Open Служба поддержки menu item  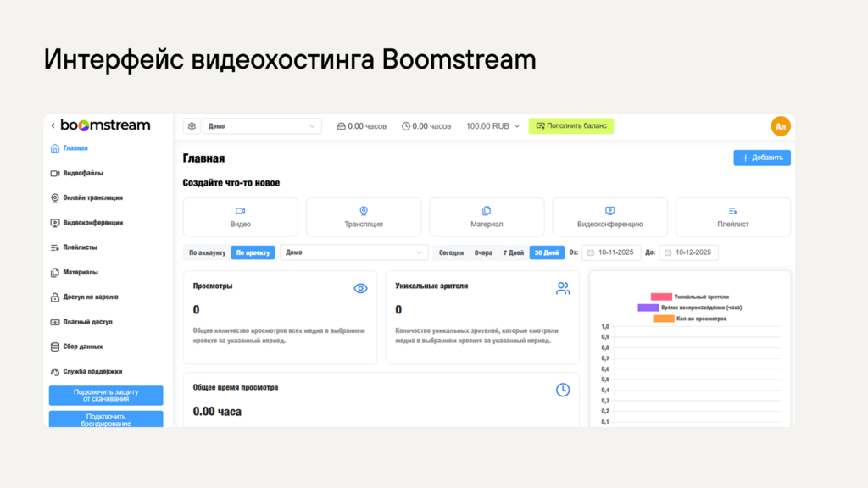click(92, 371)
